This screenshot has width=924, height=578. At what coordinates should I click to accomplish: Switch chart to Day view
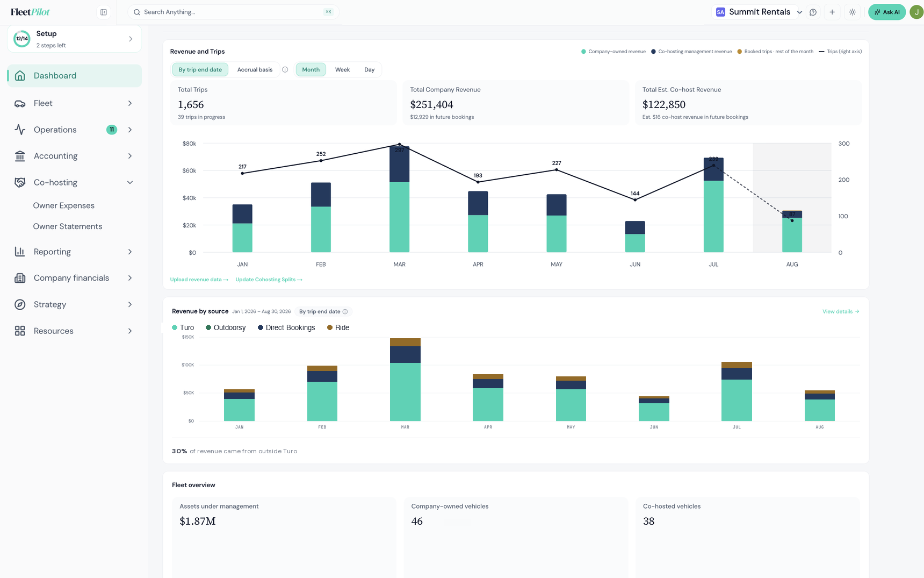click(369, 69)
